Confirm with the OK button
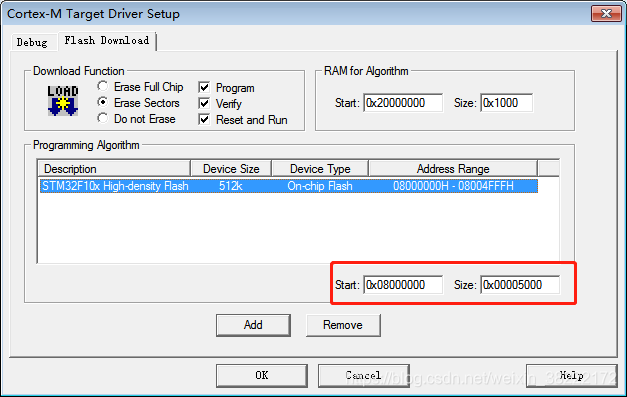The image size is (627, 397). point(262,375)
